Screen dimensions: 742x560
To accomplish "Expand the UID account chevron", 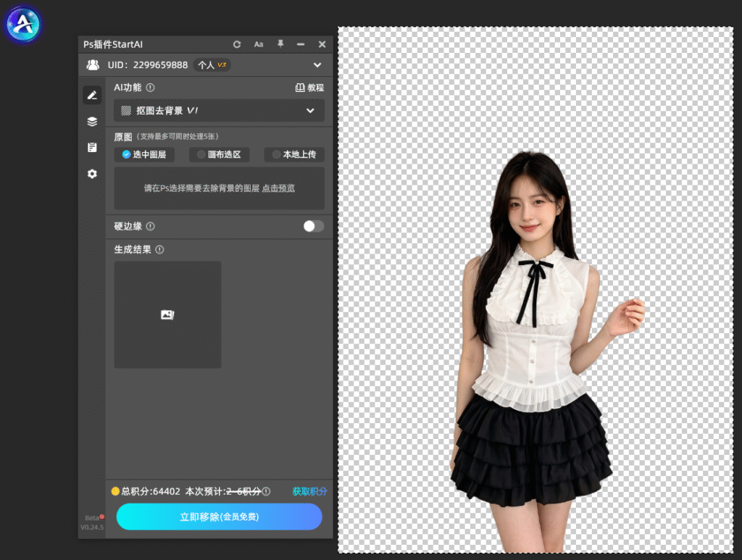I will coord(317,65).
